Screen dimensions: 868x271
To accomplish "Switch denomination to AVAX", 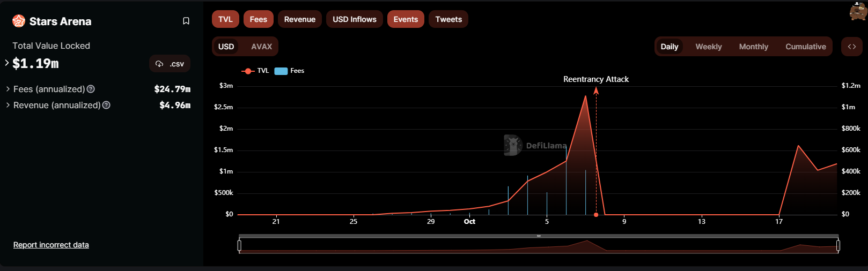I will click(x=261, y=47).
